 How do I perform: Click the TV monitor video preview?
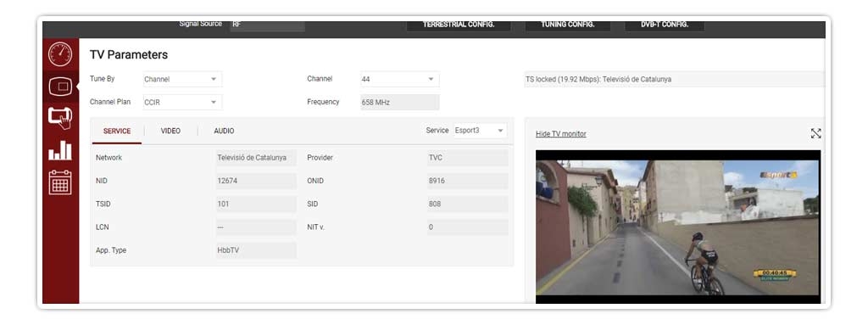pyautogui.click(x=678, y=227)
